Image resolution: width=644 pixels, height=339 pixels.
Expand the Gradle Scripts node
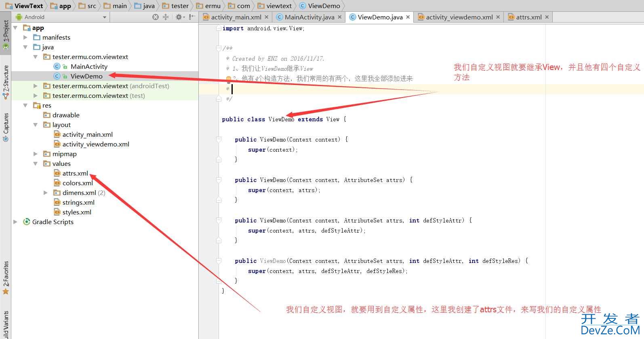(x=15, y=222)
